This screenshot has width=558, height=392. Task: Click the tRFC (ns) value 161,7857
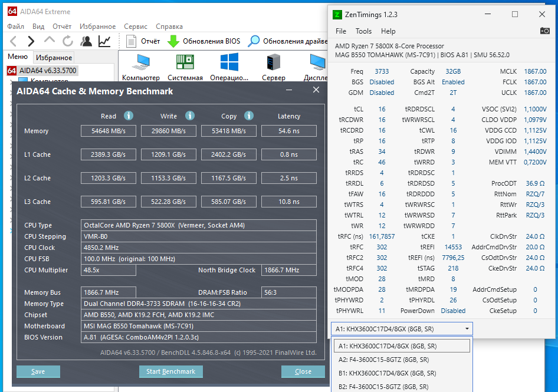382,236
